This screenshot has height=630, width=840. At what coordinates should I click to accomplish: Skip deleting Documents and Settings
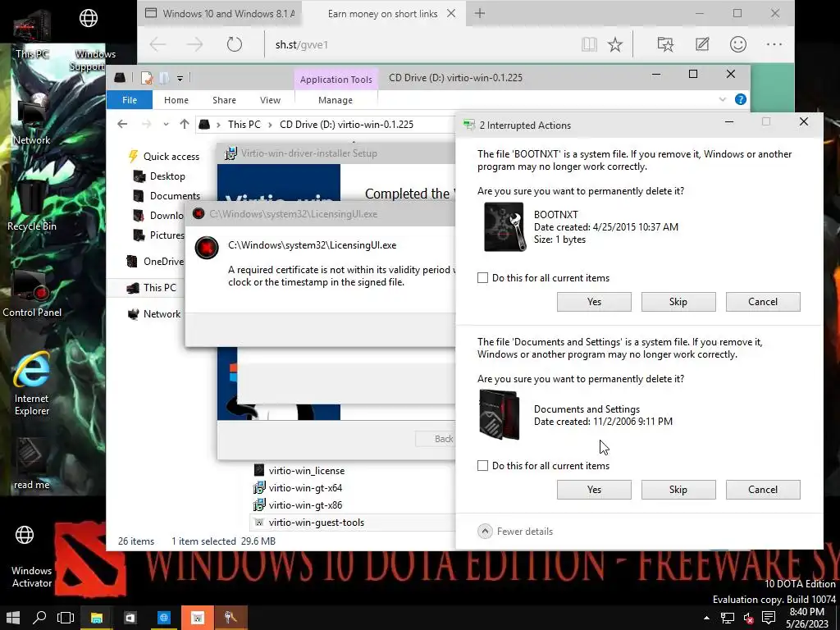click(x=678, y=490)
